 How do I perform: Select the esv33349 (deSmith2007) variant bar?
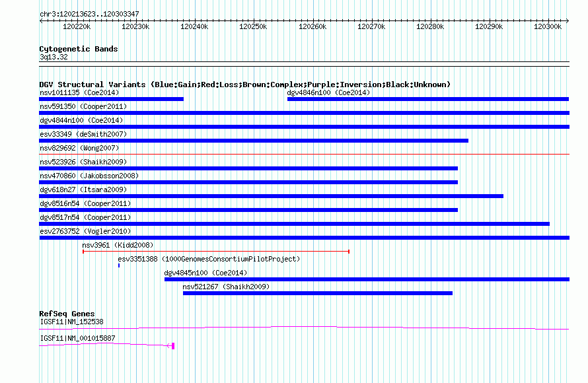[254, 141]
